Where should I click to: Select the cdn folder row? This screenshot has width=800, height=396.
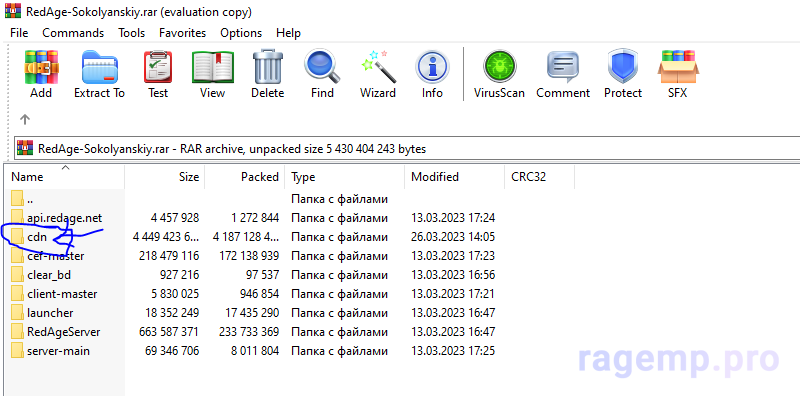(x=254, y=237)
